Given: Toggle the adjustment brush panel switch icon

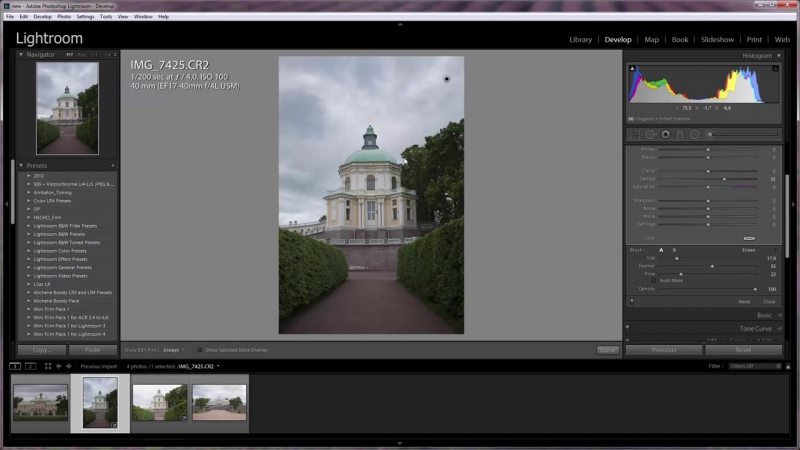Looking at the screenshot, I should pos(632,302).
